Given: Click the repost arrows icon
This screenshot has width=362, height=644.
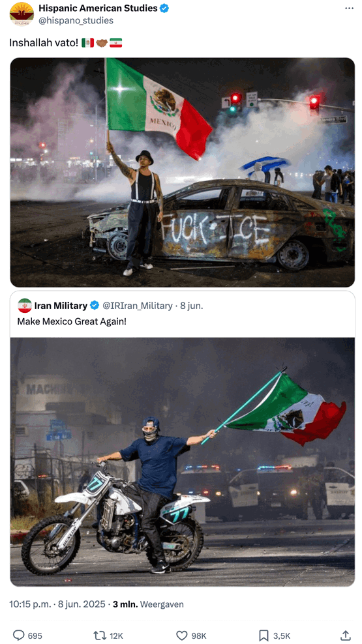Looking at the screenshot, I should [x=99, y=635].
